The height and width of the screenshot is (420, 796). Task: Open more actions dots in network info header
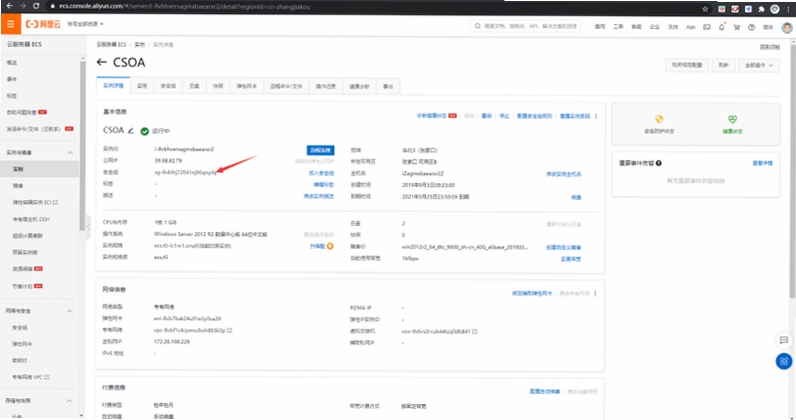point(595,294)
